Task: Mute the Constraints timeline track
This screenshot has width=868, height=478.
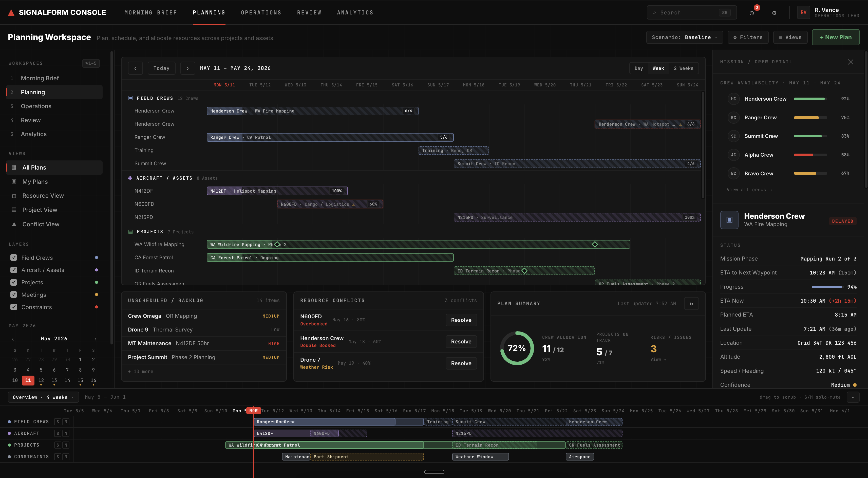Action: (x=66, y=457)
